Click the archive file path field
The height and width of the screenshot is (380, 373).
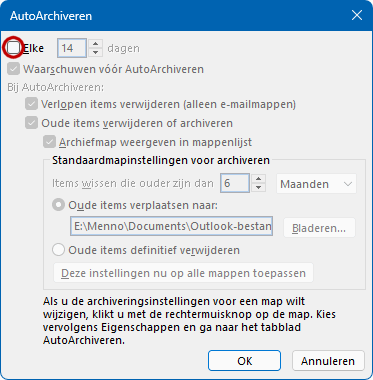coord(171,226)
